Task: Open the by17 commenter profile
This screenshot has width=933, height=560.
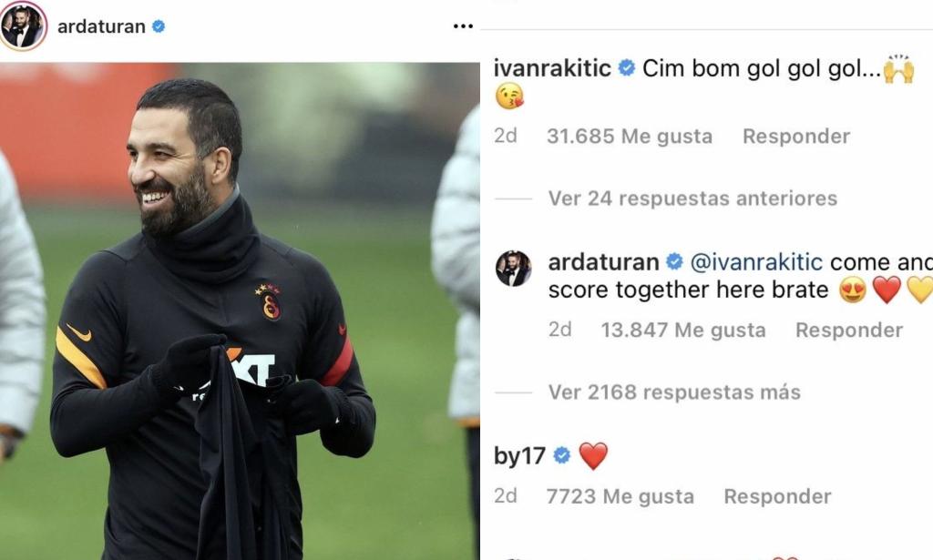Action: pyautogui.click(x=519, y=456)
